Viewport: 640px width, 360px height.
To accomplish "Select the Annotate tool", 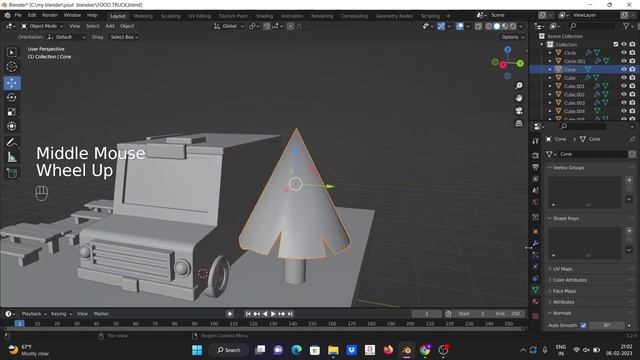I will pyautogui.click(x=11, y=142).
